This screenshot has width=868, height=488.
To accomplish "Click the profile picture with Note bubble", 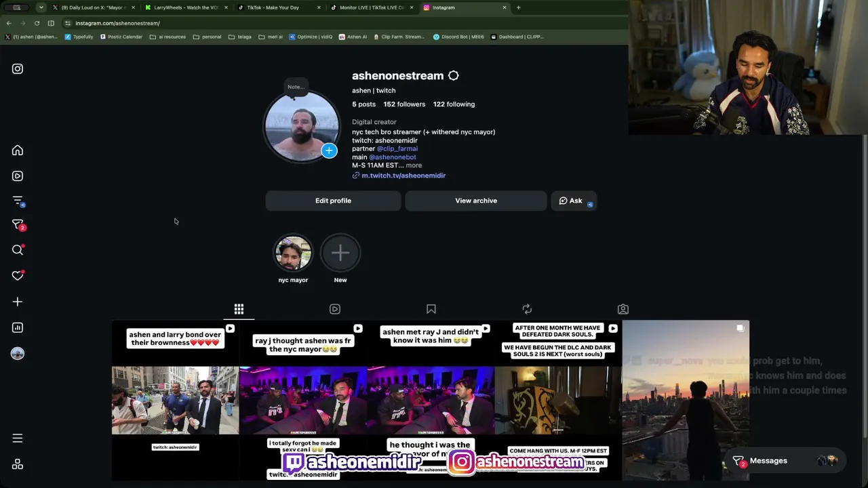I will tap(302, 127).
